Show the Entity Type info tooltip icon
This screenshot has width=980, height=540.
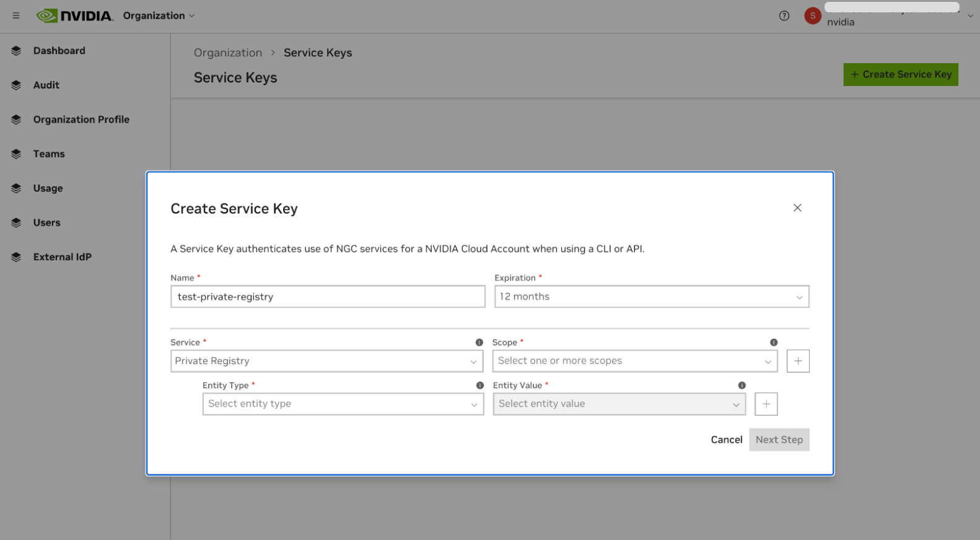pyautogui.click(x=480, y=385)
